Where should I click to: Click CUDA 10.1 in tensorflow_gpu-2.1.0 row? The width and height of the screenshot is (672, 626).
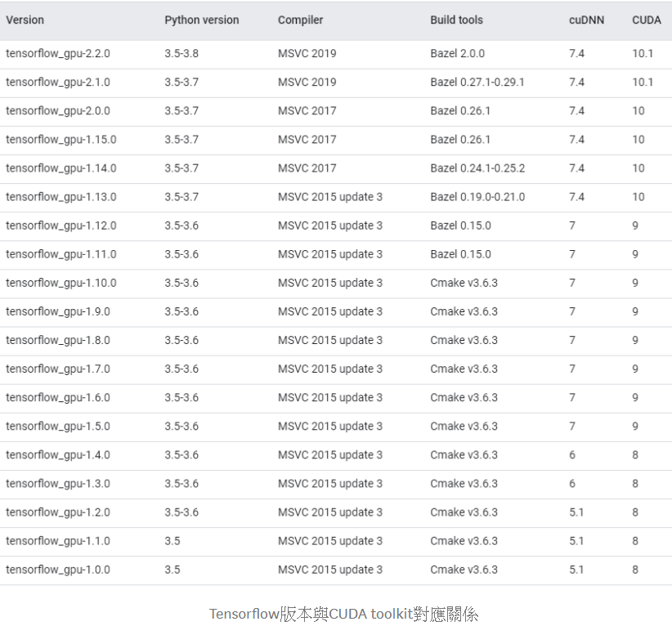(x=643, y=83)
